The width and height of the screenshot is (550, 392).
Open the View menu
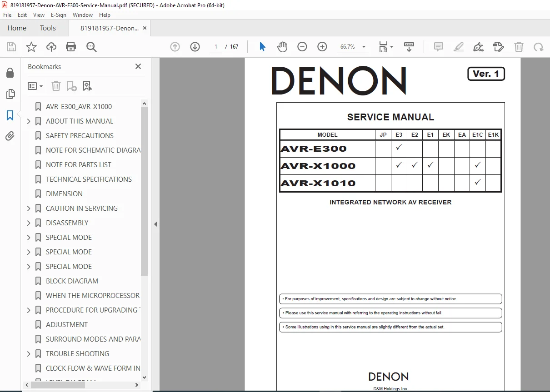[39, 15]
